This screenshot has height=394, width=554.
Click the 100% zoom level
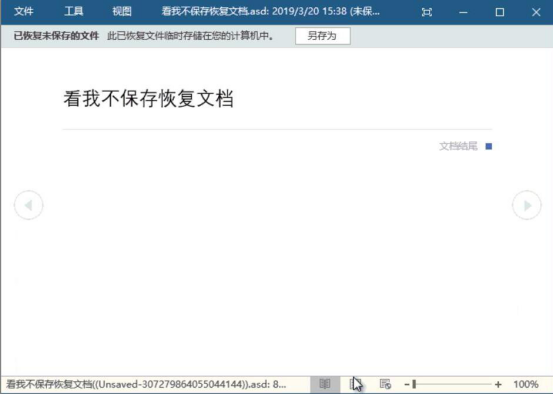pyautogui.click(x=526, y=384)
